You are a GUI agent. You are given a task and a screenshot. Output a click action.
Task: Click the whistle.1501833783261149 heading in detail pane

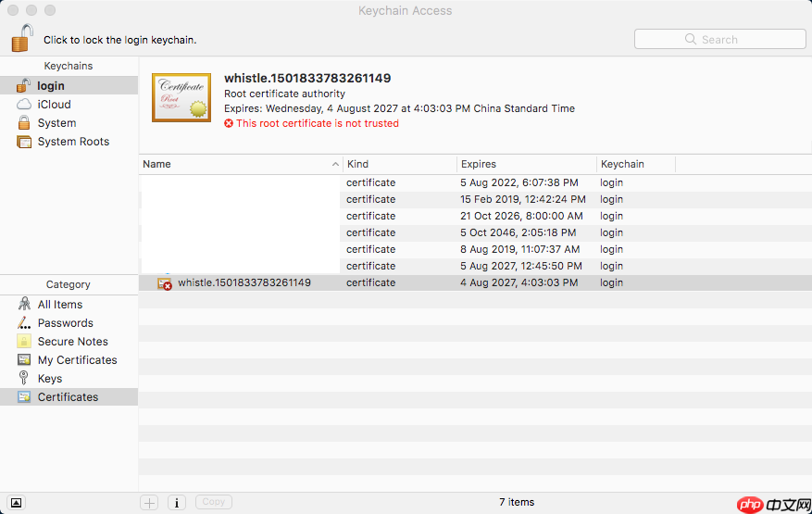point(307,78)
